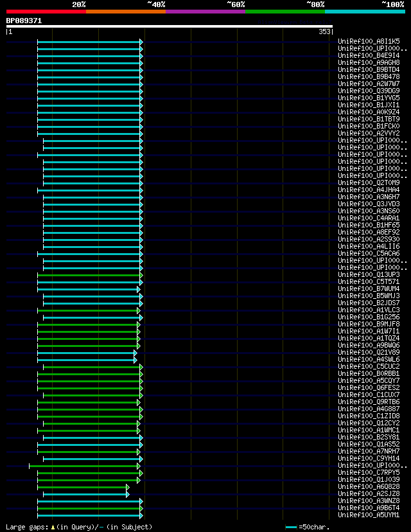Open hit UniRef100_B9B478

pos(369,76)
